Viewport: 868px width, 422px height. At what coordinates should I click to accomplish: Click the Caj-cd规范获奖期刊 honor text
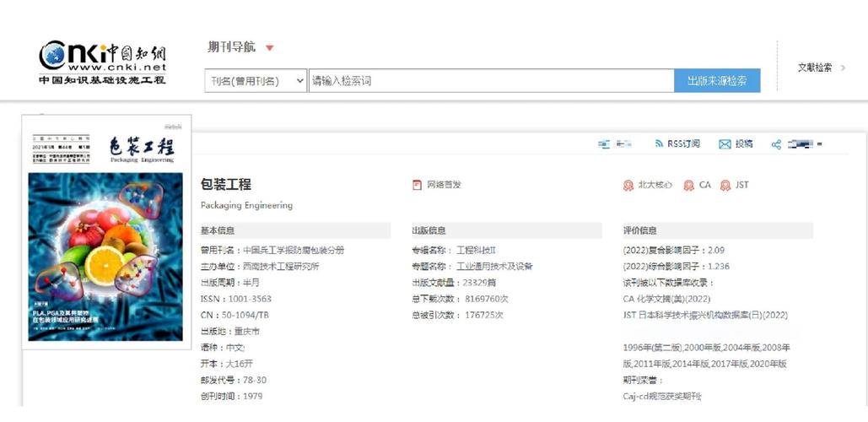pyautogui.click(x=662, y=397)
